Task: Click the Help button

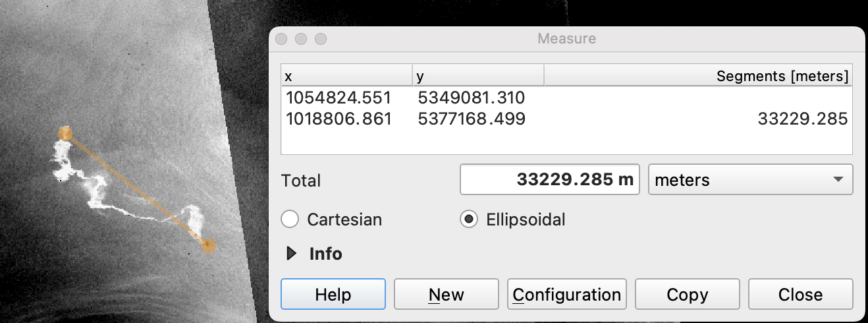Action: pos(333,294)
